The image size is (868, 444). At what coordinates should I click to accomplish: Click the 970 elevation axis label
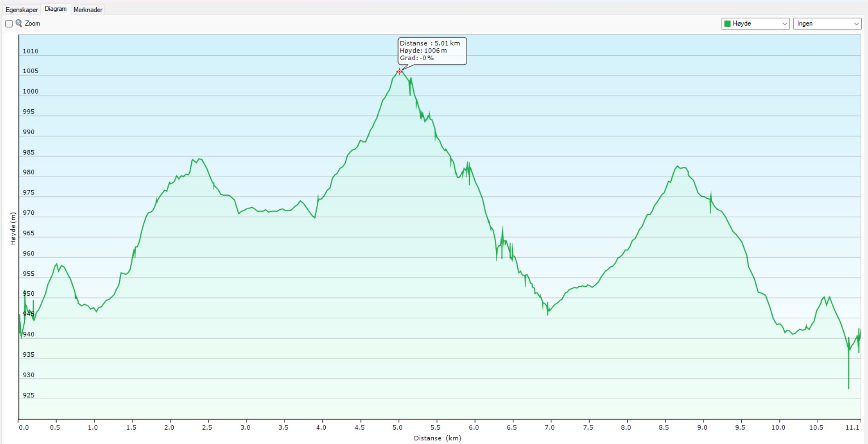[x=28, y=213]
